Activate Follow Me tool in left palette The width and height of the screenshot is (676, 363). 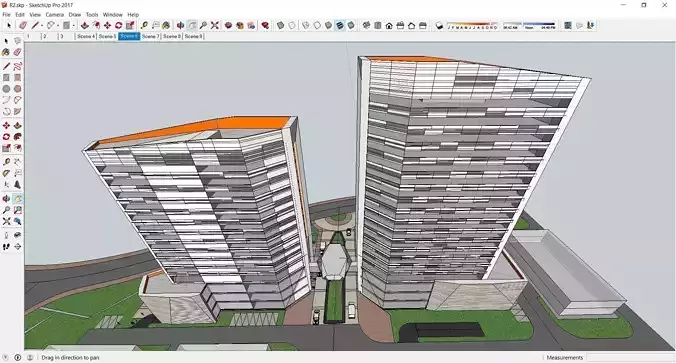[x=17, y=137]
